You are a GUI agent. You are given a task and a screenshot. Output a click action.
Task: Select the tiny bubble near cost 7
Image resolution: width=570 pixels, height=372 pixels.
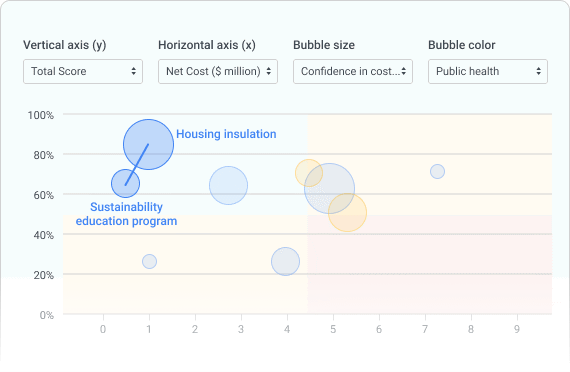(x=437, y=171)
